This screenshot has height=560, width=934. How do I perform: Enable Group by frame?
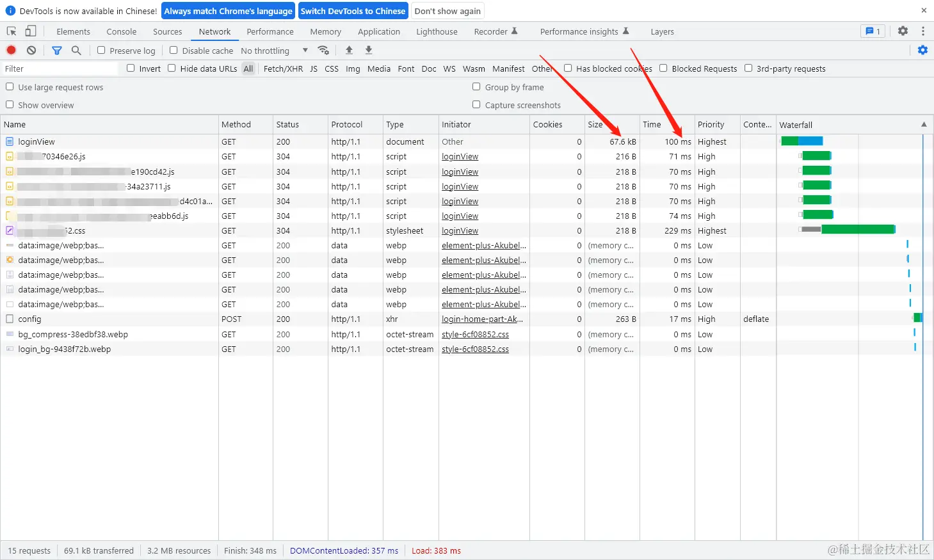click(476, 86)
